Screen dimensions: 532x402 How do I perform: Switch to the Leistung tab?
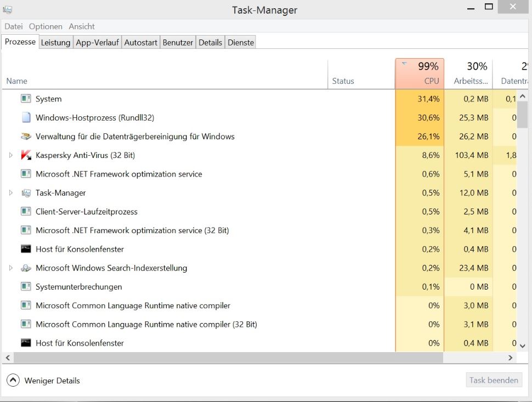tap(55, 42)
